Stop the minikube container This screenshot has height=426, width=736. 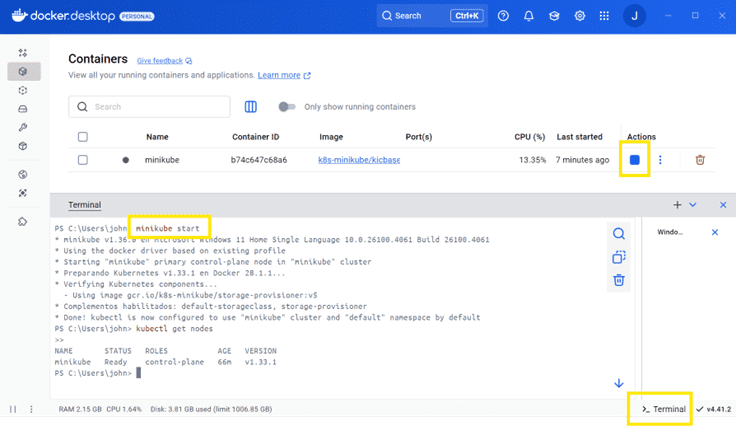635,160
